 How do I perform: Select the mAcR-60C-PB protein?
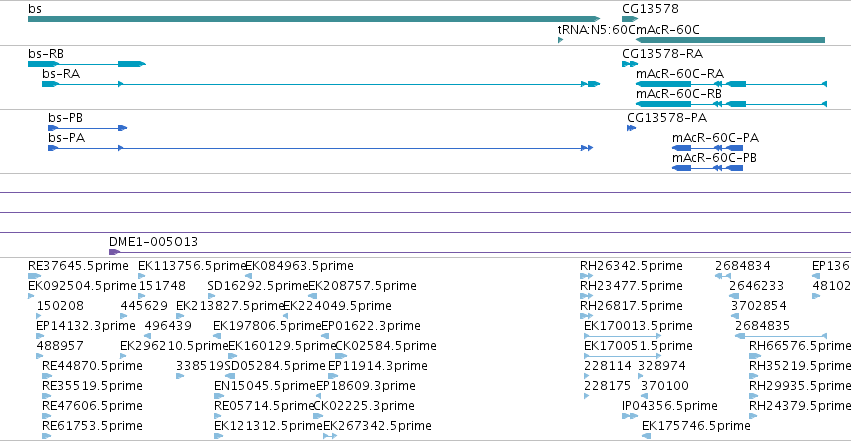coord(707,168)
